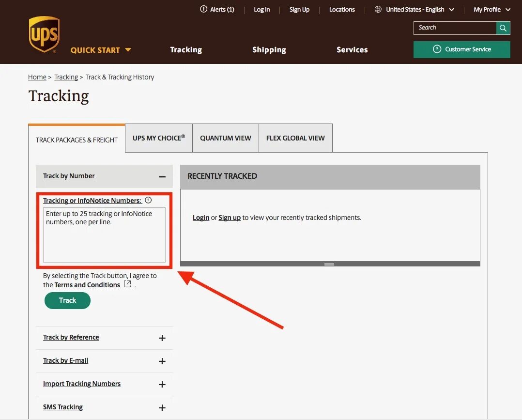This screenshot has height=420, width=522.
Task: Click the Recently Tracked header
Action: (x=330, y=176)
